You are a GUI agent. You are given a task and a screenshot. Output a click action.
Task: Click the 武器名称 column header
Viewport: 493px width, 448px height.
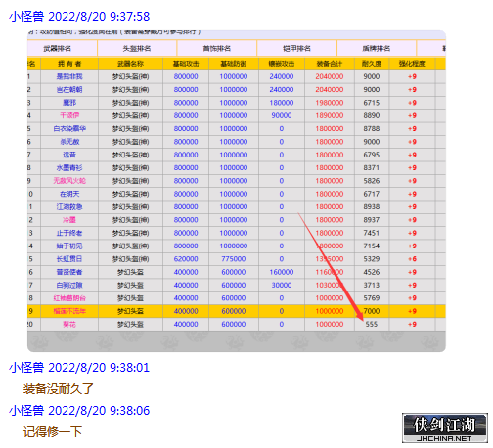point(130,64)
